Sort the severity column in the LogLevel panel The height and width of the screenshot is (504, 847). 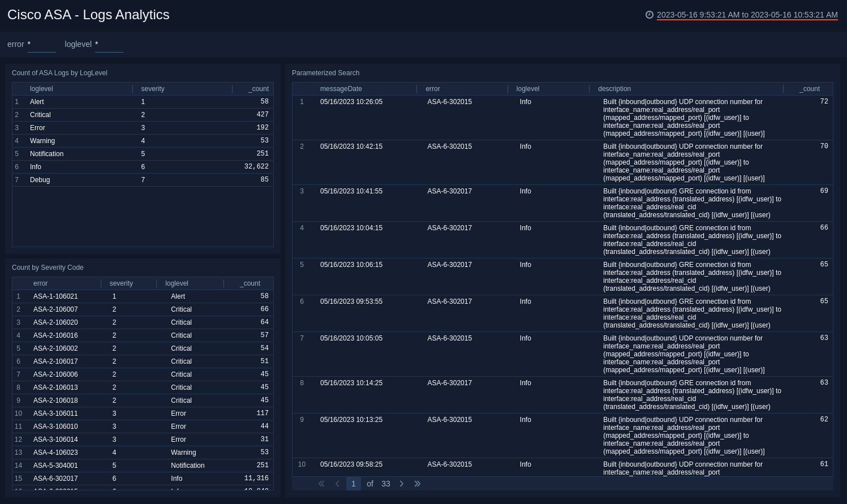pyautogui.click(x=153, y=89)
